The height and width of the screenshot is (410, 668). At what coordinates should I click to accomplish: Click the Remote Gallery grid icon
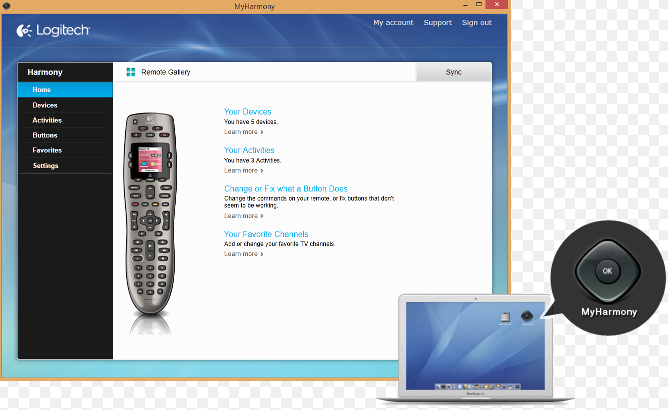pyautogui.click(x=131, y=72)
